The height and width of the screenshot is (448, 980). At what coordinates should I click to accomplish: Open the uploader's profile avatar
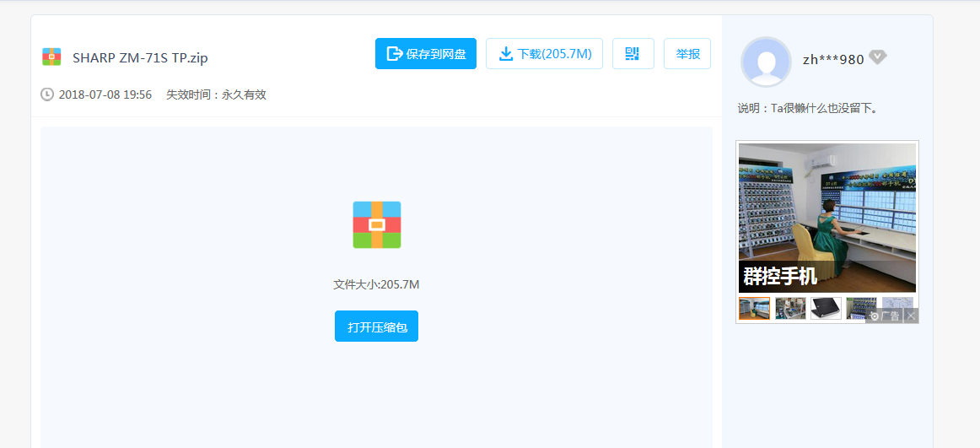[766, 62]
